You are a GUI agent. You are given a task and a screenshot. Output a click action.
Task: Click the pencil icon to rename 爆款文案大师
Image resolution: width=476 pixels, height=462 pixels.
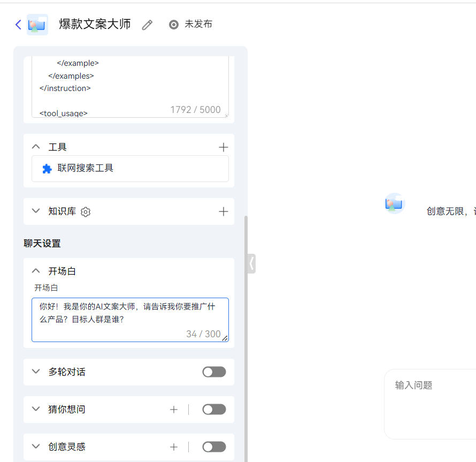coord(147,25)
